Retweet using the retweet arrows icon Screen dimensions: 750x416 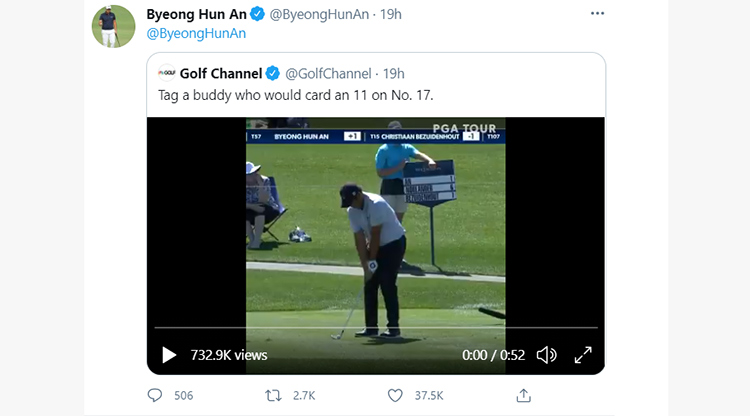[x=273, y=395]
